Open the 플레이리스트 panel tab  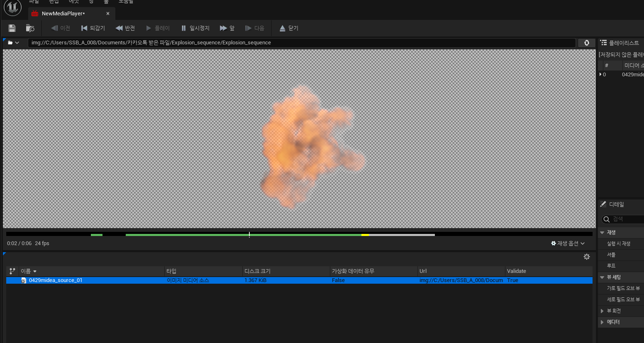coord(620,43)
